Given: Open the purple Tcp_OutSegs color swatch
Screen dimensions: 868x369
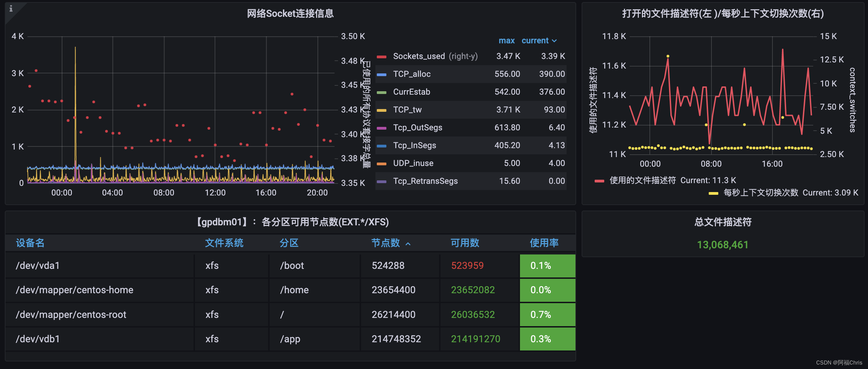Looking at the screenshot, I should point(382,128).
